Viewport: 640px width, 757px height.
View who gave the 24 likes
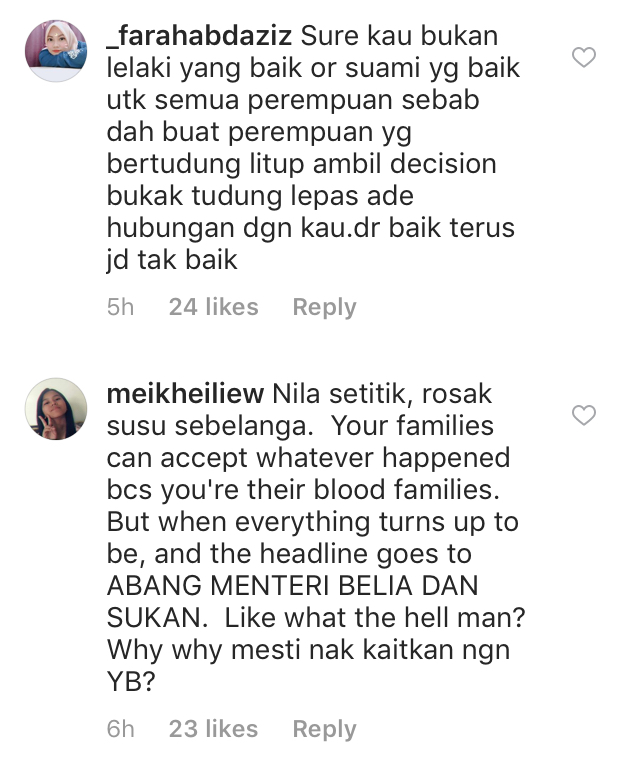click(x=213, y=307)
